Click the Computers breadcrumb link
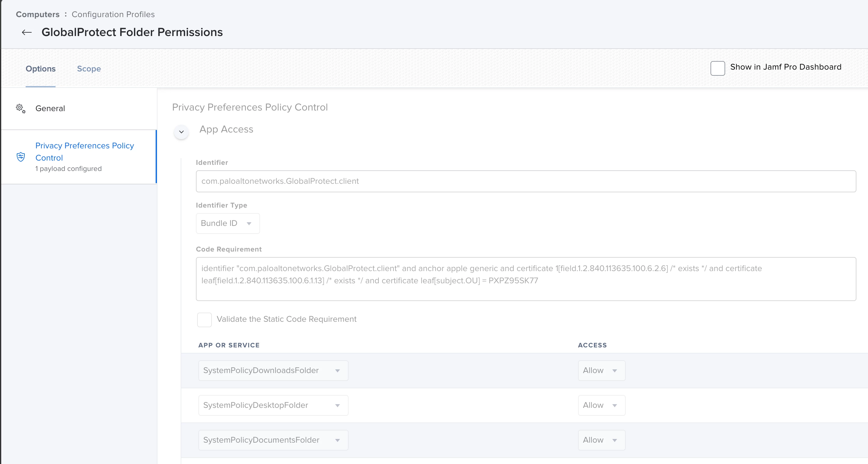This screenshot has height=464, width=868. (x=38, y=14)
